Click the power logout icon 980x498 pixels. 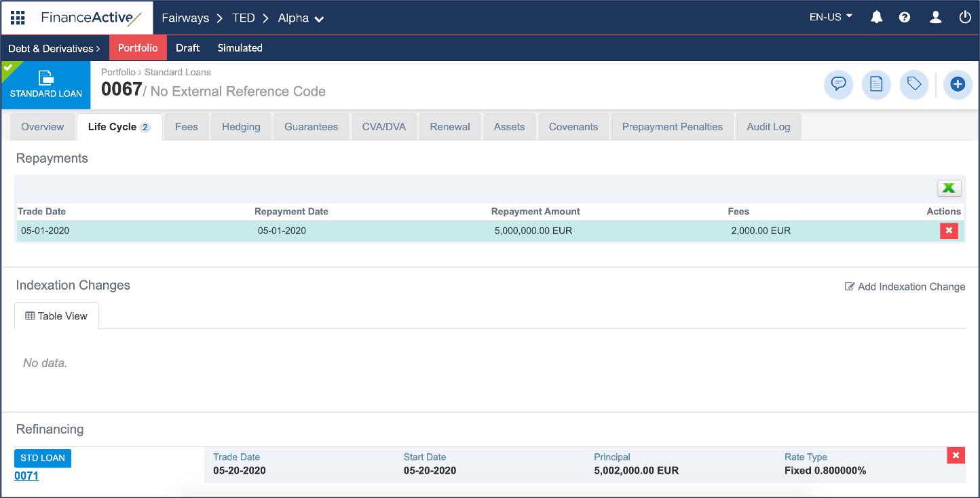[x=964, y=17]
